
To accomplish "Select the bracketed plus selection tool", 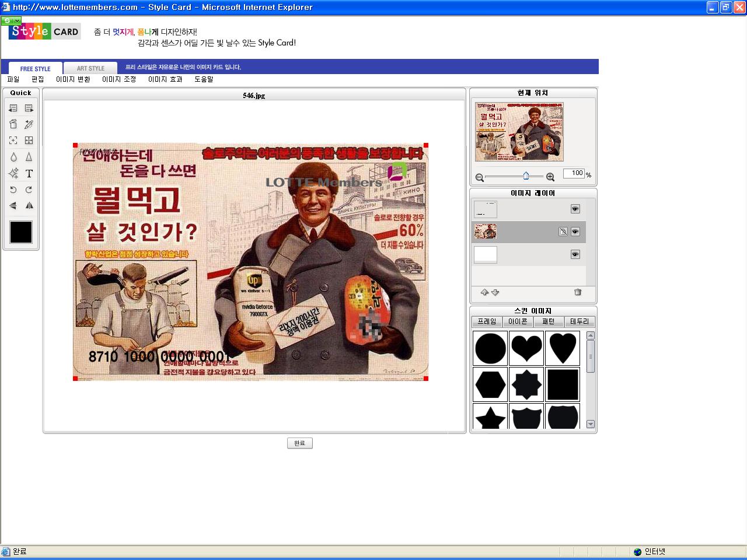I will 13,140.
